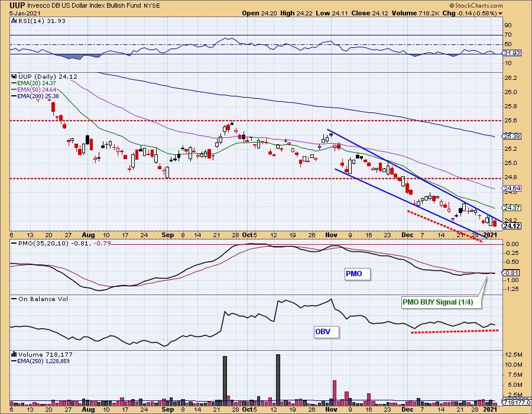Click the mid-October tall volume spike bar

pos(278,380)
